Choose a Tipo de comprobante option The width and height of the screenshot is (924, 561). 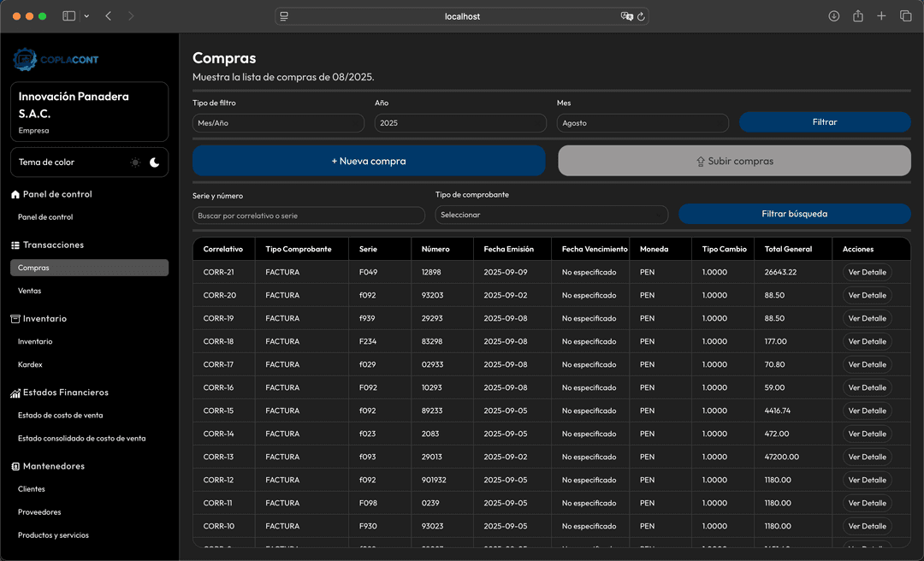(551, 215)
